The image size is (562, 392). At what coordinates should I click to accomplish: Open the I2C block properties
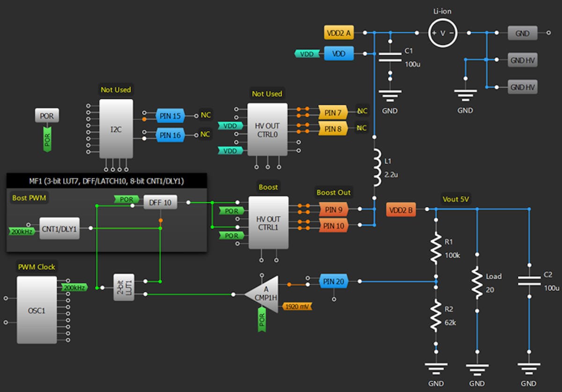(116, 129)
